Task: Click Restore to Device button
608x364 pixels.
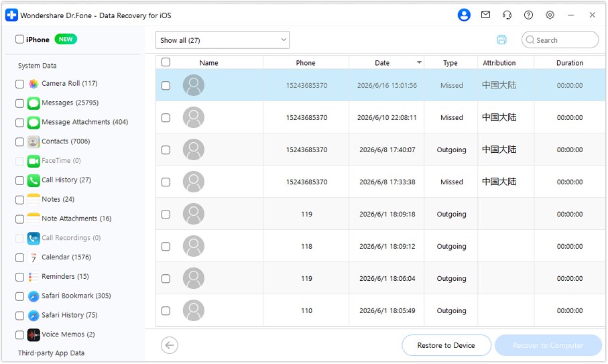Action: 446,345
